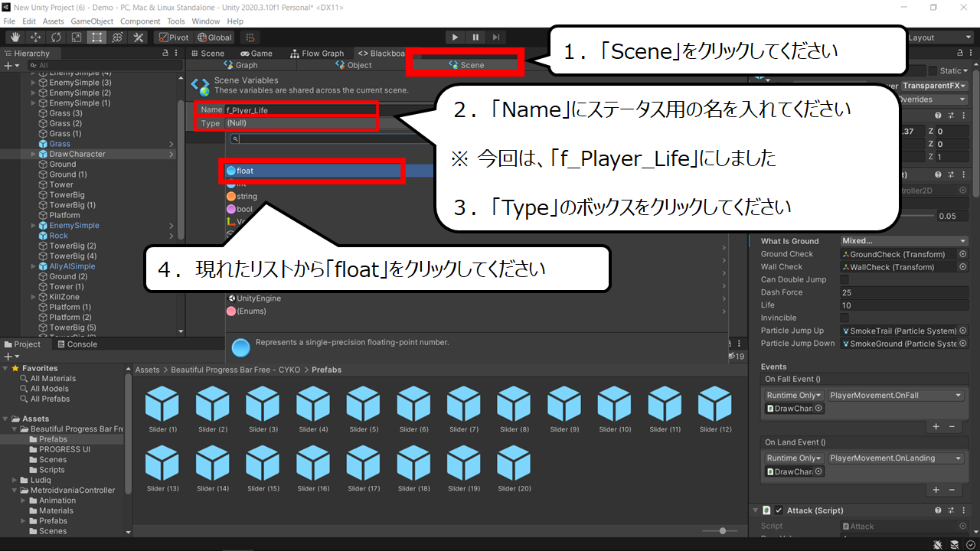The width and height of the screenshot is (980, 551).
Task: Open the Attack script help icon
Action: coord(939,510)
